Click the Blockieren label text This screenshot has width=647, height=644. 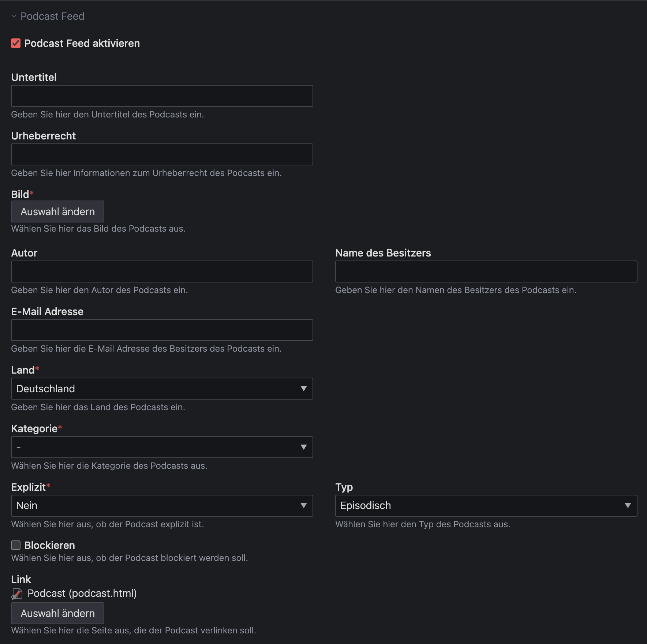(49, 545)
